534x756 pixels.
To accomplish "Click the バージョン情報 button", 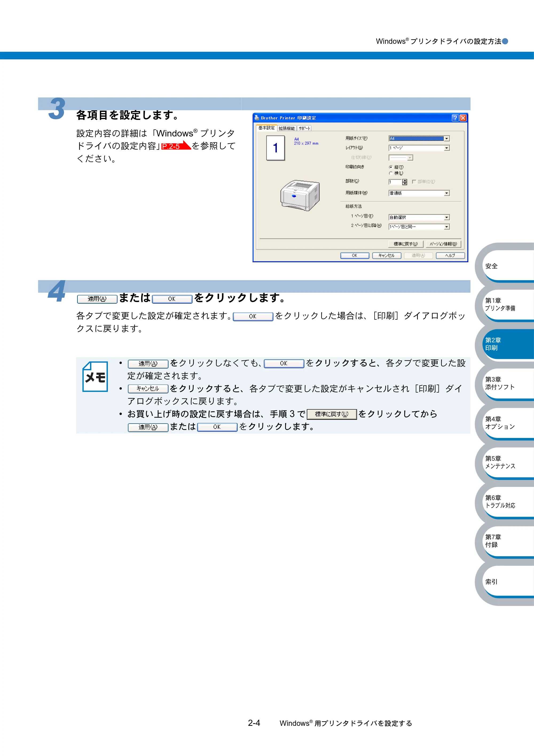I will coord(443,244).
